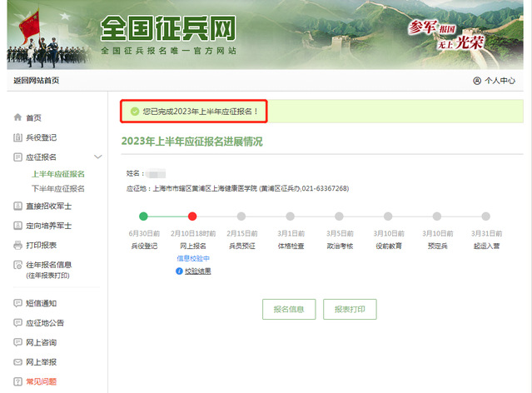This screenshot has width=532, height=393.
Task: Open 首页 in the sidebar
Action: [x=33, y=117]
